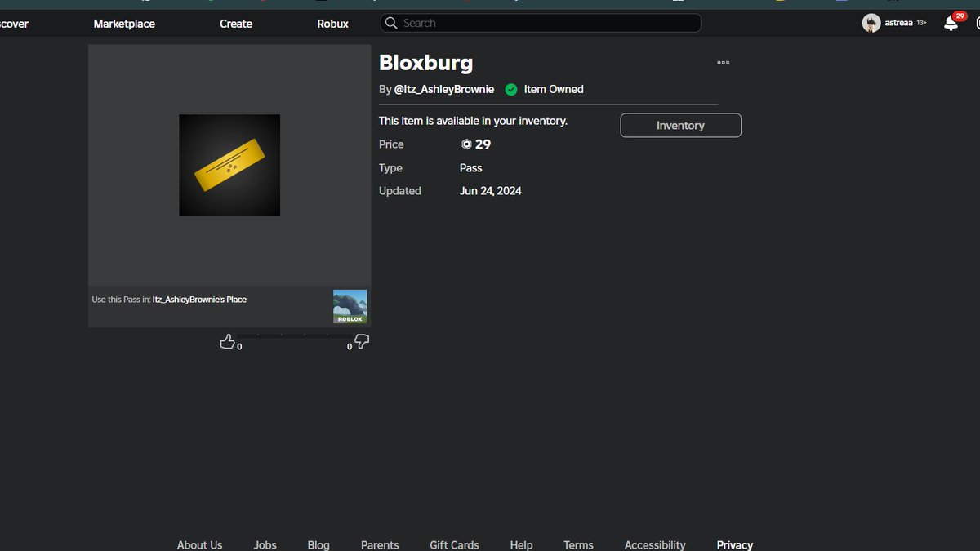Open the About Us footer link
The height and width of the screenshot is (551, 980).
[x=199, y=544]
